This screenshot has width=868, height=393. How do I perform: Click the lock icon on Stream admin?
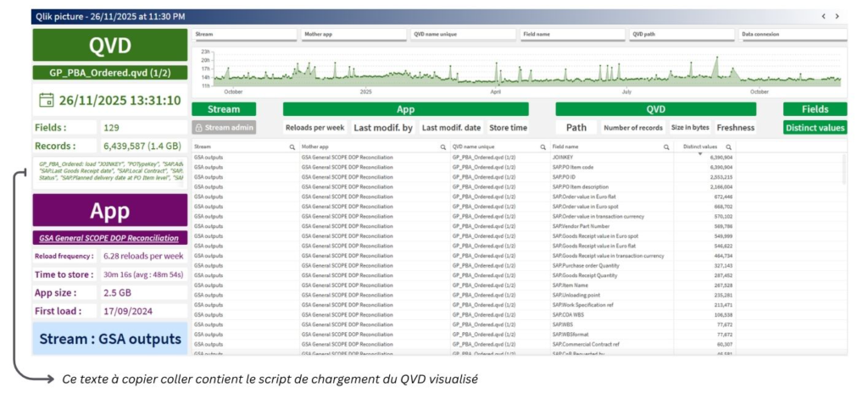point(198,128)
